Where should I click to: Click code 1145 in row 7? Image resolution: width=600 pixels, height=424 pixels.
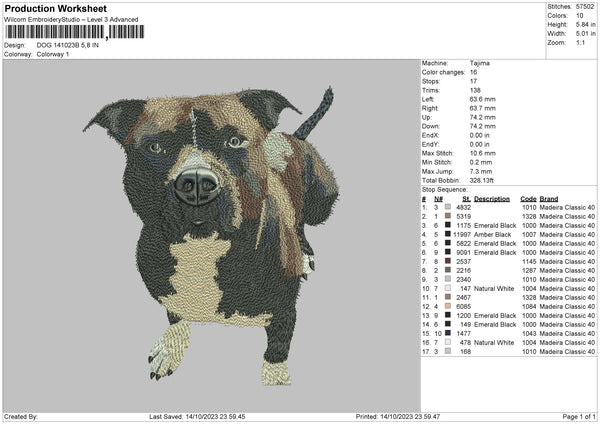pos(529,261)
